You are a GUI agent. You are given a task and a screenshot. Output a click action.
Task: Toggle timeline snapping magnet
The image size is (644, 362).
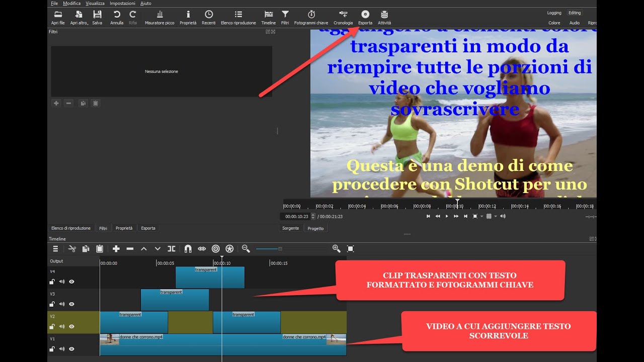click(188, 248)
